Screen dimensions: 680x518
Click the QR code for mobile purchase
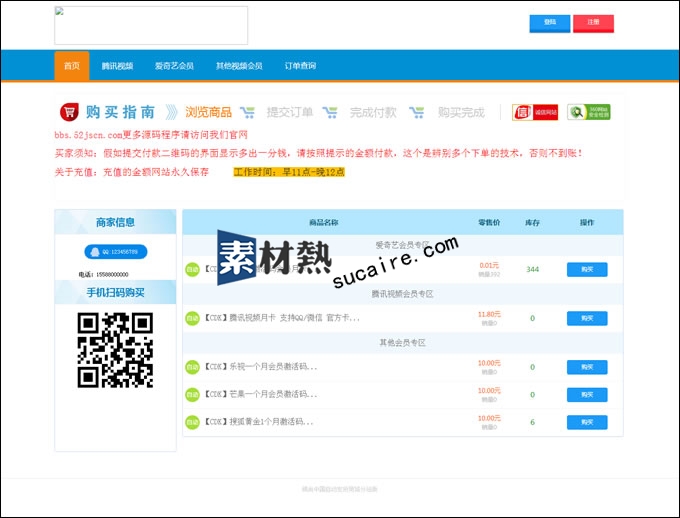coord(115,350)
